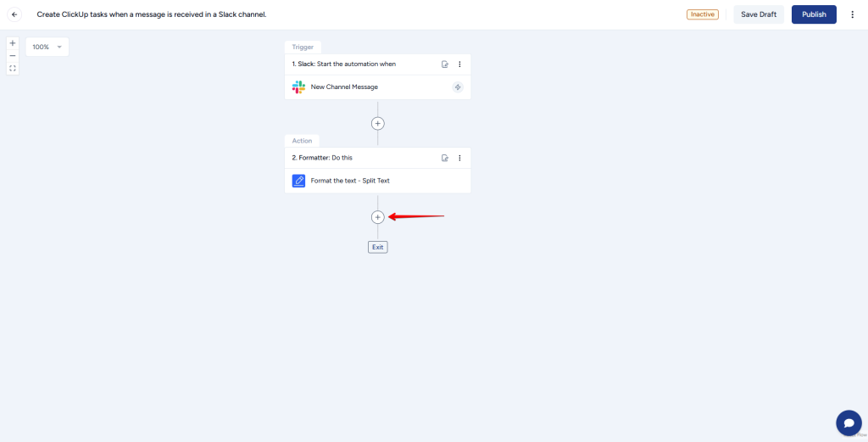Click the Save Draft button
Image resolution: width=868 pixels, height=442 pixels.
click(759, 14)
